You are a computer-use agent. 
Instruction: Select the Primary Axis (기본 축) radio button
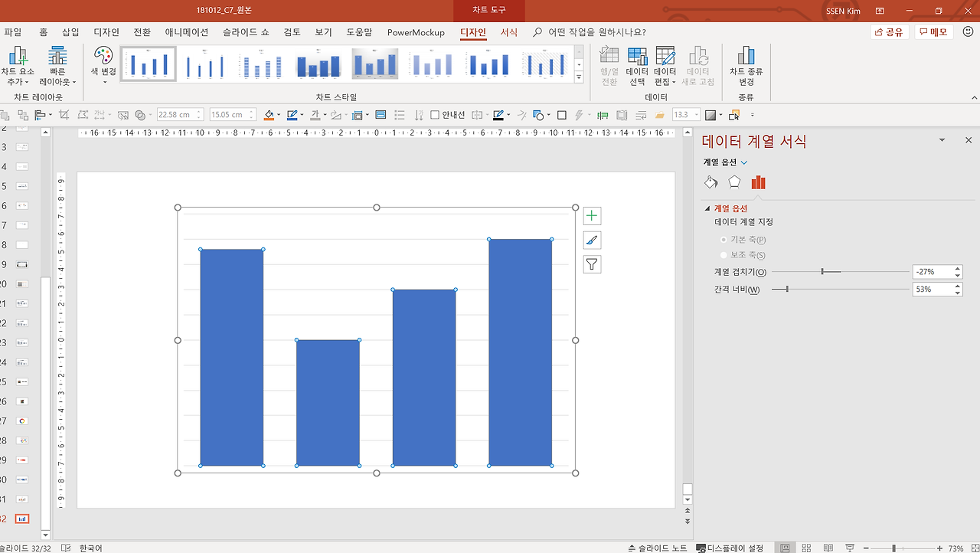click(724, 240)
